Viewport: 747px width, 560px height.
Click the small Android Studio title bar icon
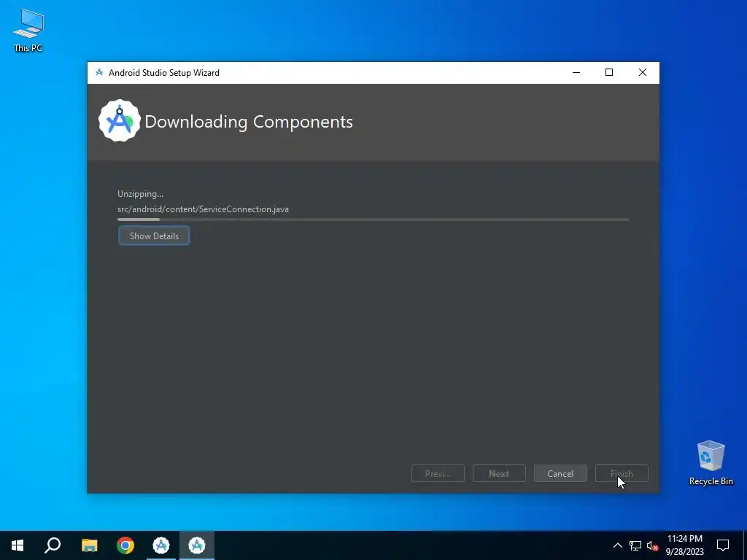pos(99,72)
